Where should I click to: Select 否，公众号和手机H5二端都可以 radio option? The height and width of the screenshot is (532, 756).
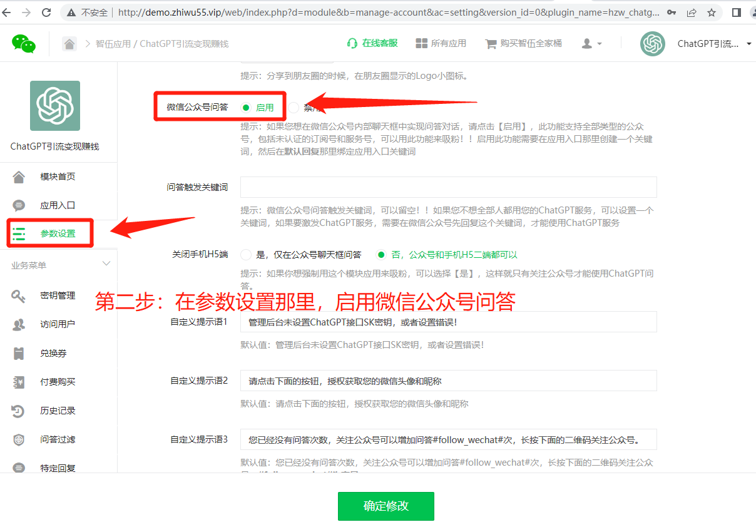[x=381, y=255]
